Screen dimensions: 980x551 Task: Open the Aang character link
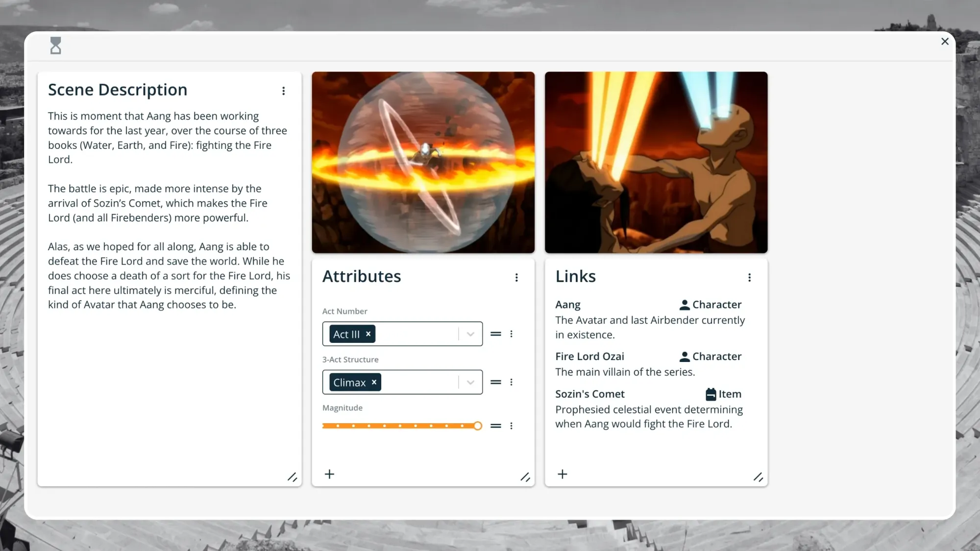tap(568, 305)
